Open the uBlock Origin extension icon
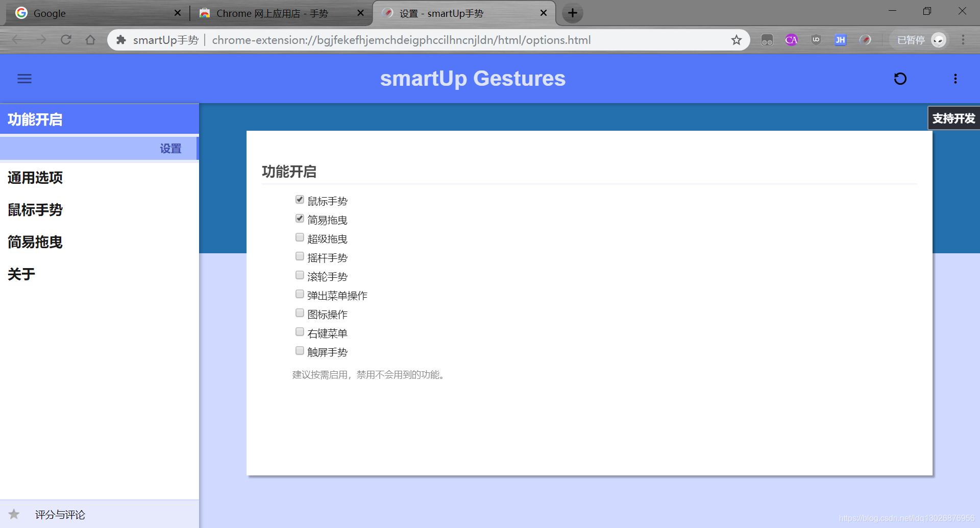 (x=815, y=39)
